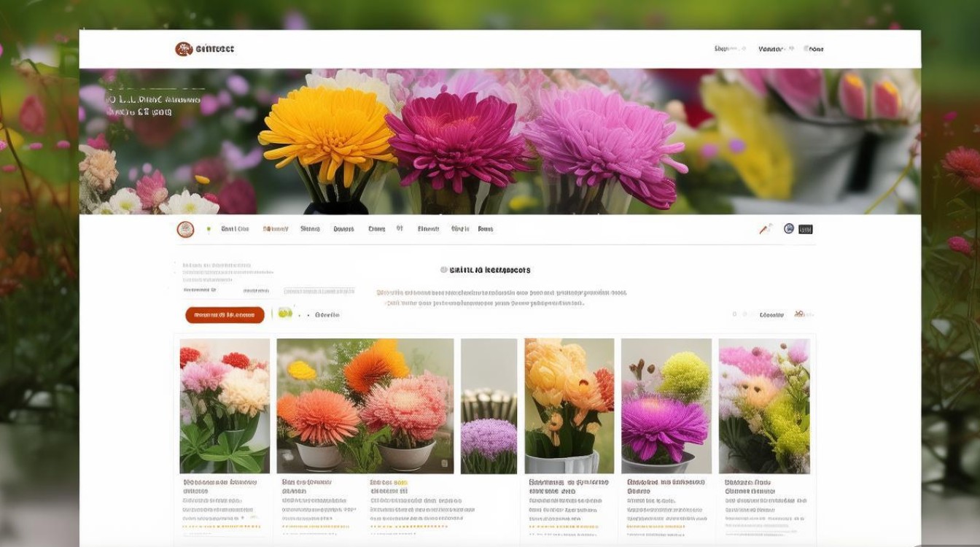Open the first black navigation menu item
Screen dimensions: 980x547
tap(235, 229)
